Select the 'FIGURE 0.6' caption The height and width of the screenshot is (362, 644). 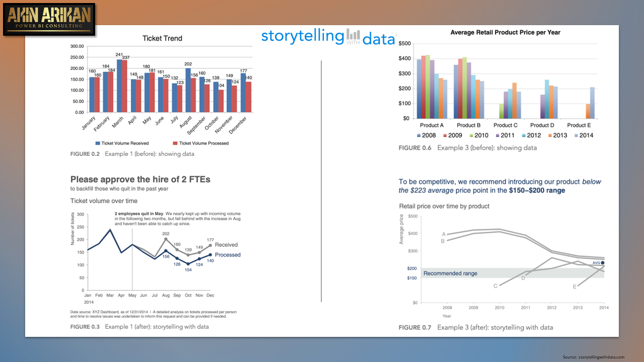pyautogui.click(x=468, y=148)
